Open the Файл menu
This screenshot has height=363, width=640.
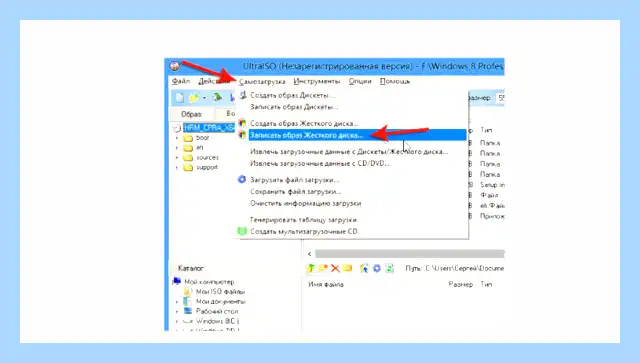[x=180, y=81]
